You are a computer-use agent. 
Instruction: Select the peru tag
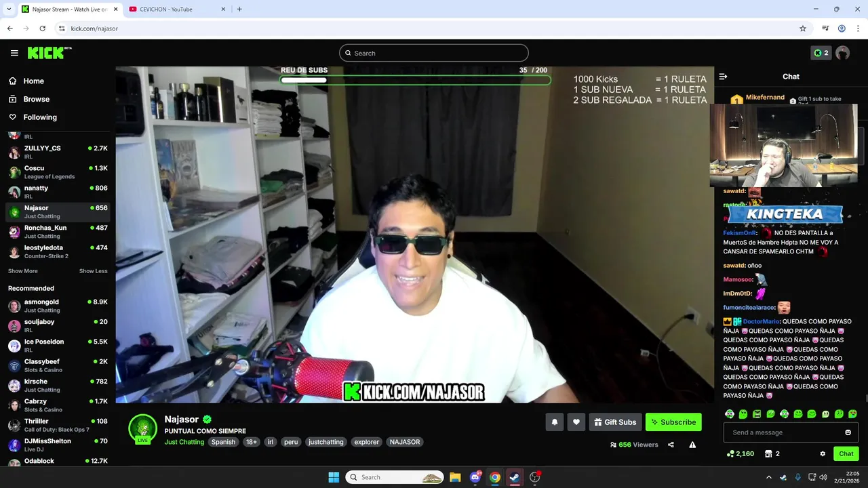click(291, 442)
